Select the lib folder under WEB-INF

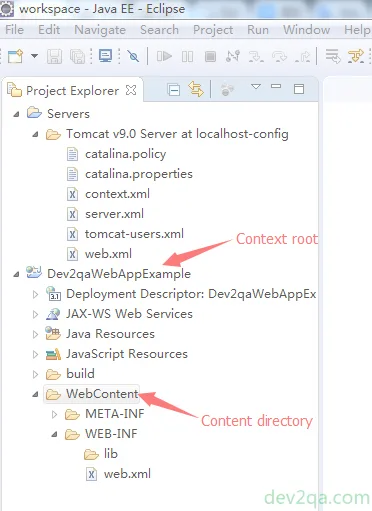(111, 454)
